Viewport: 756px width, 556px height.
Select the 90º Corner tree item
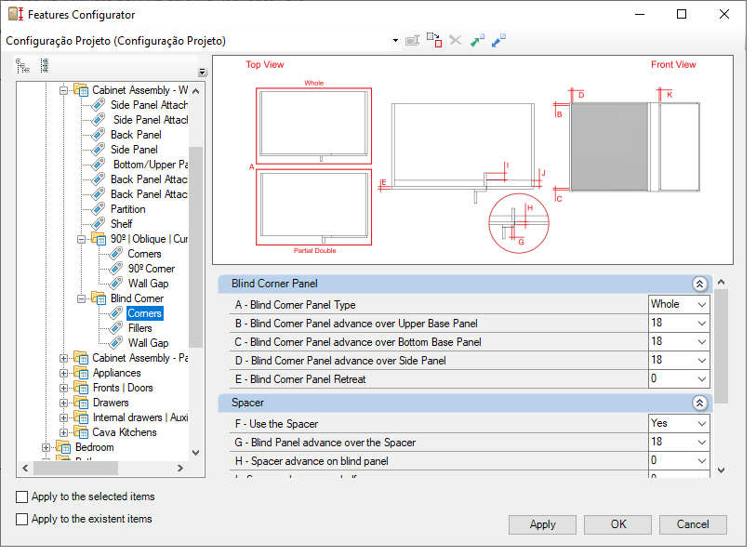[152, 269]
